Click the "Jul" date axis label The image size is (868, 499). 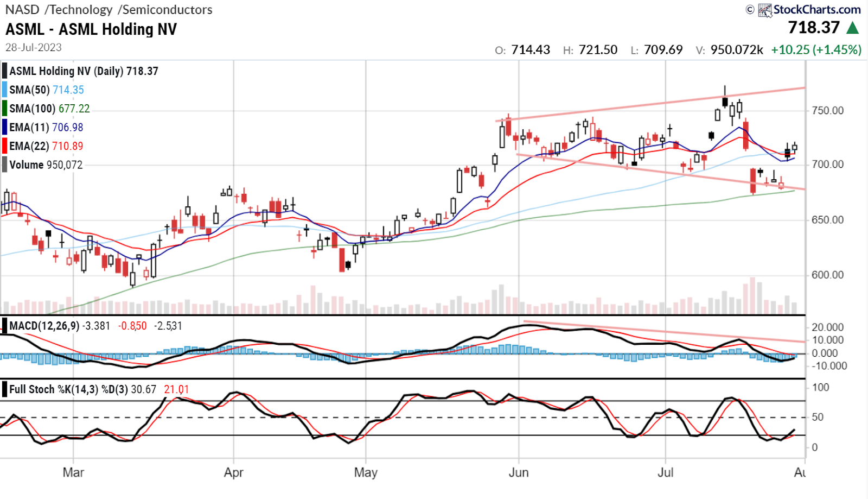[x=666, y=472]
